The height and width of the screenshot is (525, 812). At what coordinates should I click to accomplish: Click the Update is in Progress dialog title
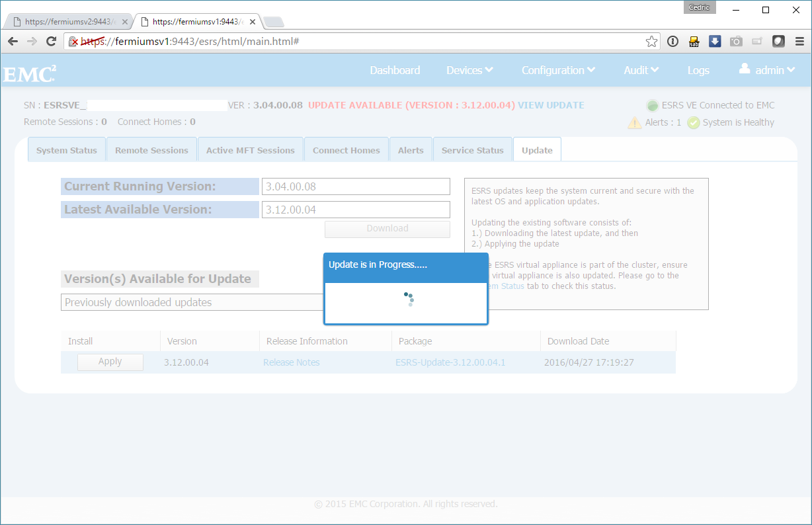[x=378, y=264]
